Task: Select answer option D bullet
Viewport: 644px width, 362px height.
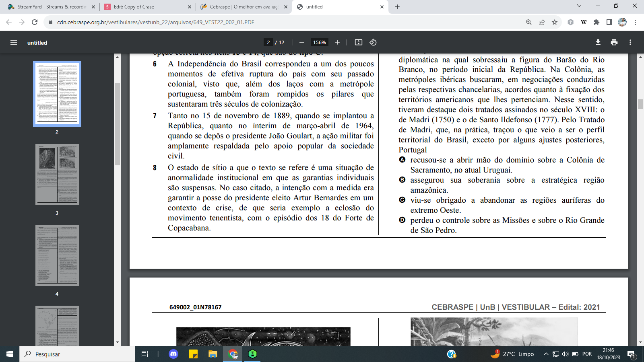Action: coord(402,220)
